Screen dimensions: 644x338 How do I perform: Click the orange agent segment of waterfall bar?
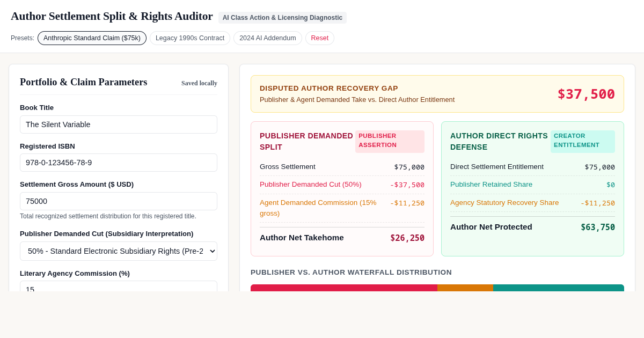click(465, 288)
